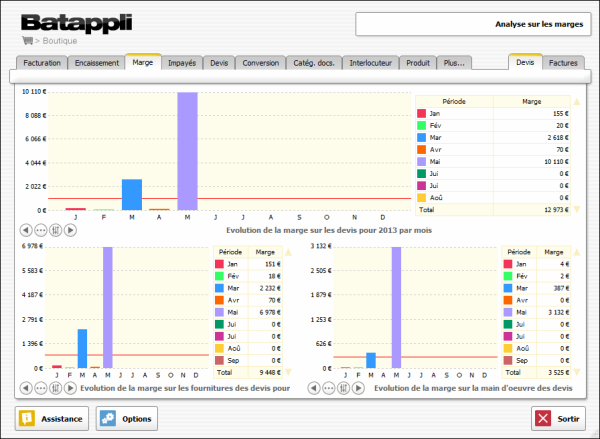Switch to the Facturation tab
600x439 pixels.
pos(42,63)
